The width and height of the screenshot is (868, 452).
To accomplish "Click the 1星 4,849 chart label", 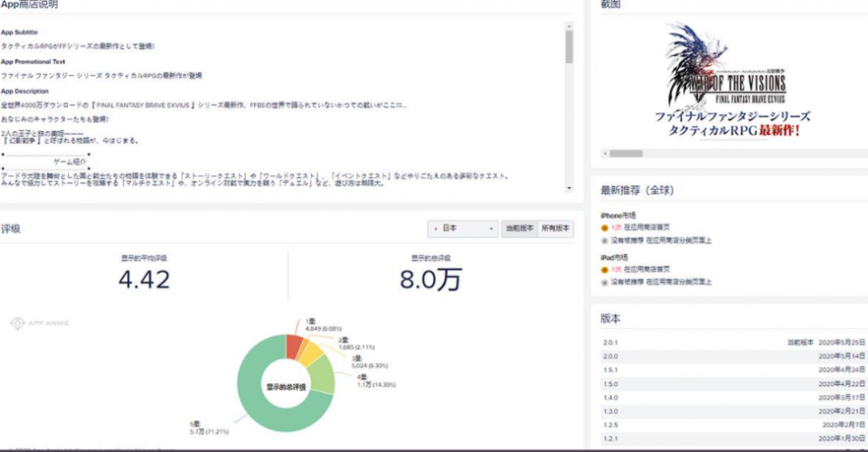I will (324, 325).
